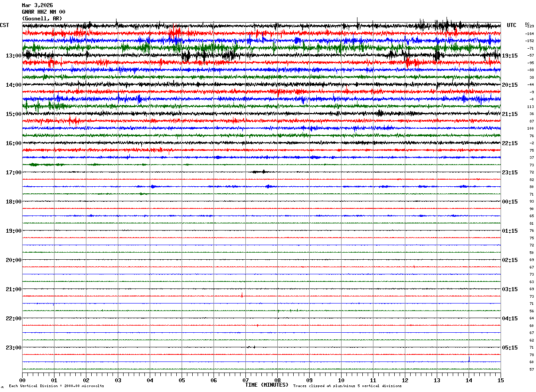Viewport: 536px width, 392px height.
Task: Click the DC offset value -44
Action: (x=531, y=85)
